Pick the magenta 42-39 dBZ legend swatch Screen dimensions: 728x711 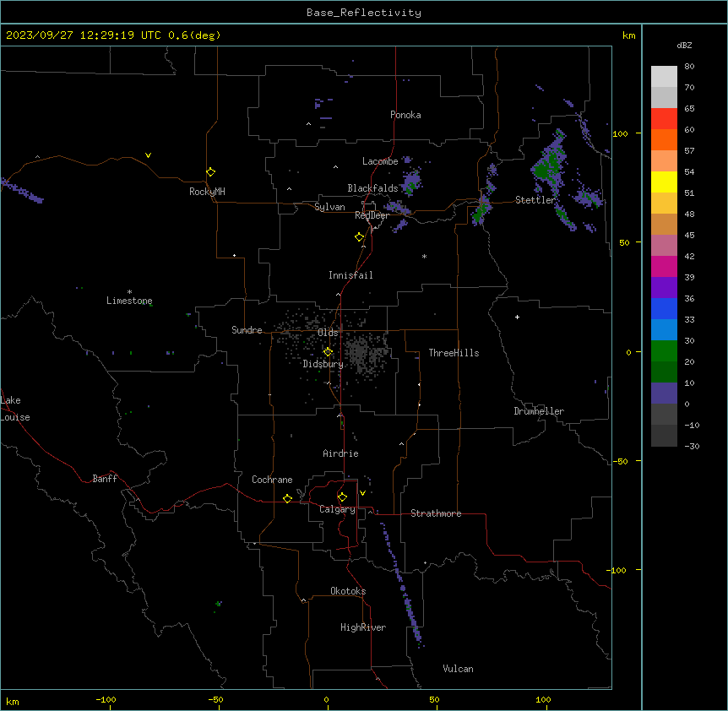click(664, 266)
